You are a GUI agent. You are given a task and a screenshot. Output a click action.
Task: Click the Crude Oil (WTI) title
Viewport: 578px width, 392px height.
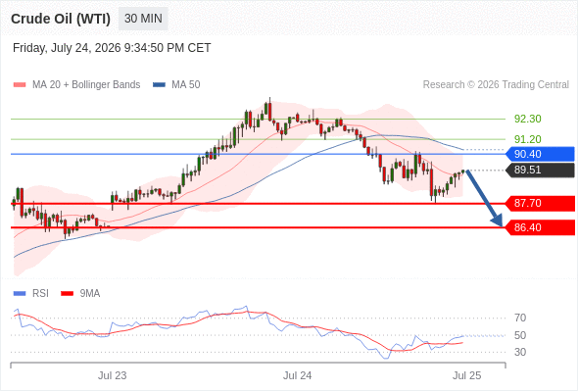click(61, 19)
